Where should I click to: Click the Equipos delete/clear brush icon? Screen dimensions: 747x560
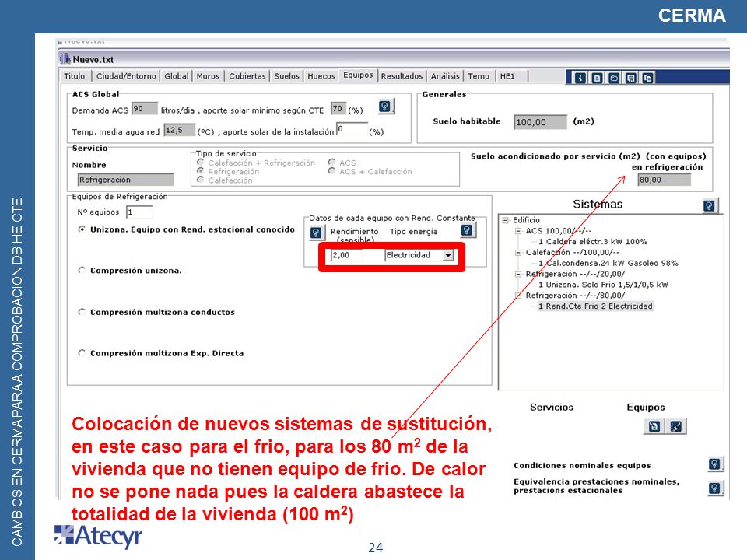[x=676, y=426]
